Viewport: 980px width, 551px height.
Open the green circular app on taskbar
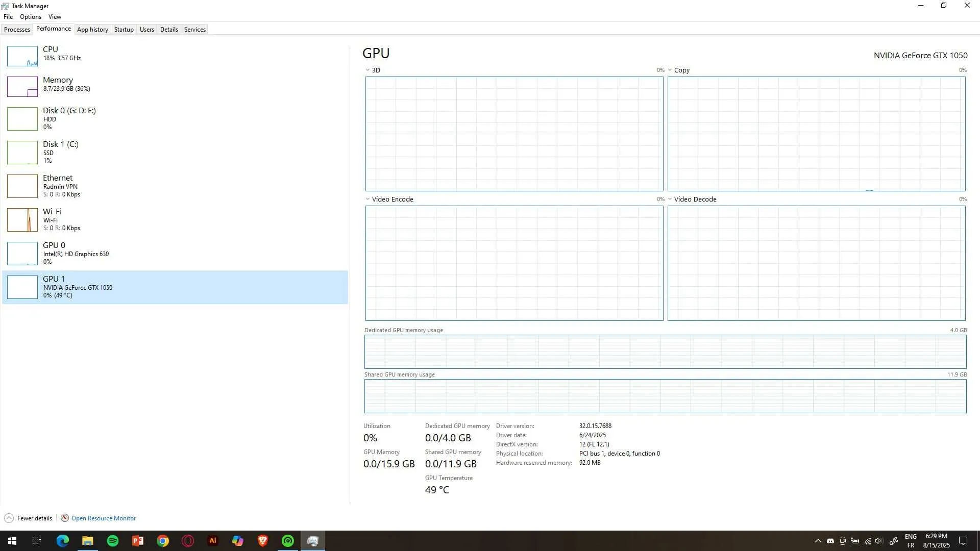tap(288, 541)
